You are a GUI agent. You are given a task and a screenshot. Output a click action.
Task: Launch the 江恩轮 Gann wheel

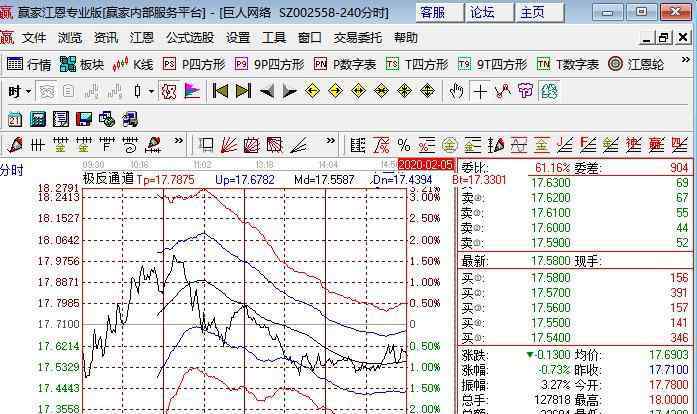[x=636, y=64]
